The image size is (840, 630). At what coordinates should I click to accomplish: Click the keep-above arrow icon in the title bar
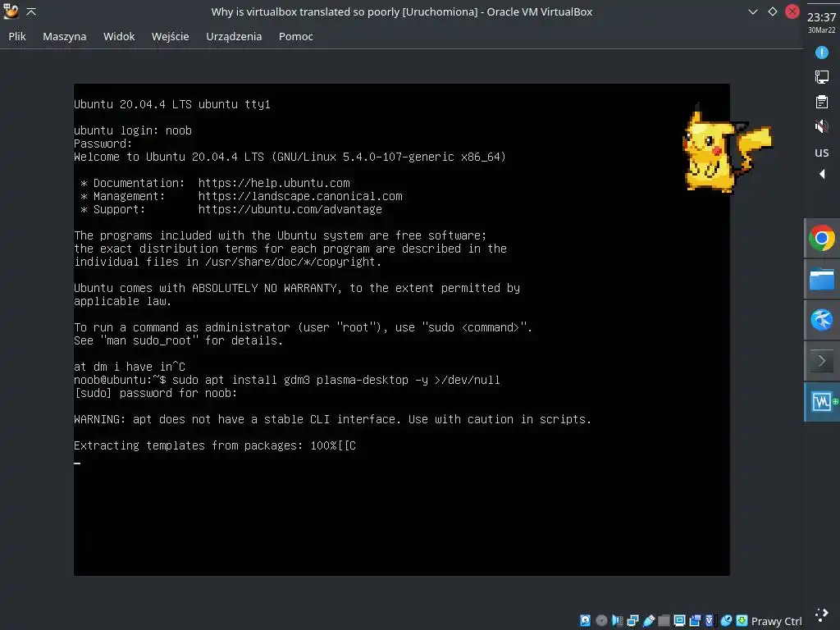tap(31, 11)
